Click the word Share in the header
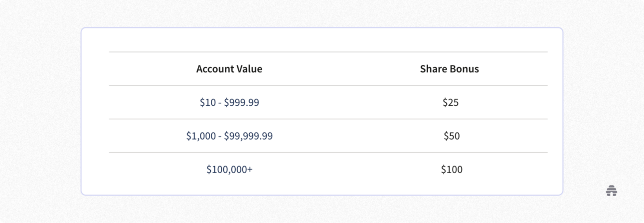The height and width of the screenshot is (223, 644). pyautogui.click(x=432, y=69)
